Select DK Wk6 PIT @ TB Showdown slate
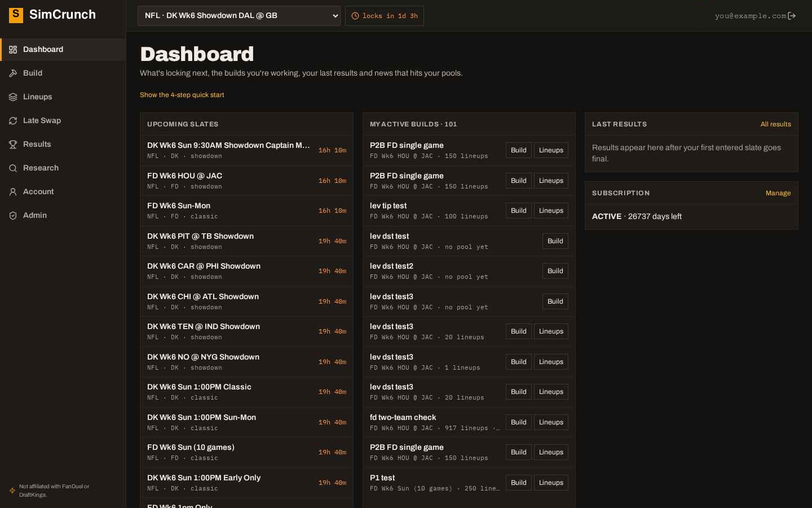 [x=246, y=241]
